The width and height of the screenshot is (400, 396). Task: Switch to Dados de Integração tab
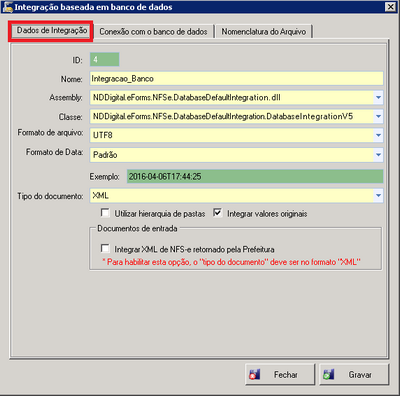[52, 31]
